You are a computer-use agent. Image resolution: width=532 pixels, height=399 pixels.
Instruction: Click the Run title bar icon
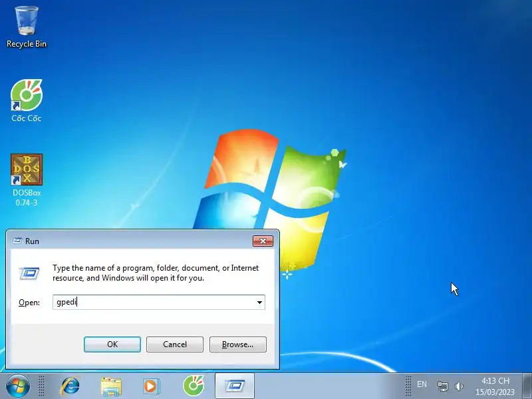[x=17, y=241]
